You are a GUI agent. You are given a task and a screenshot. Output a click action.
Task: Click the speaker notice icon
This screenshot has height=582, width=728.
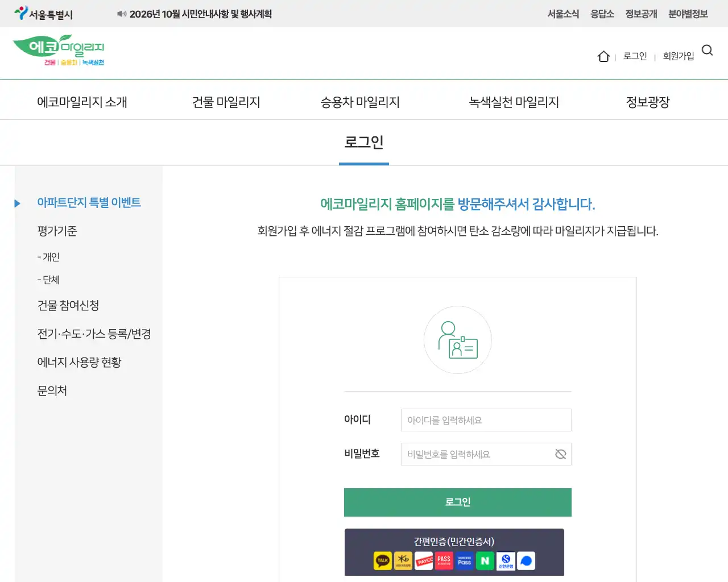pos(122,14)
